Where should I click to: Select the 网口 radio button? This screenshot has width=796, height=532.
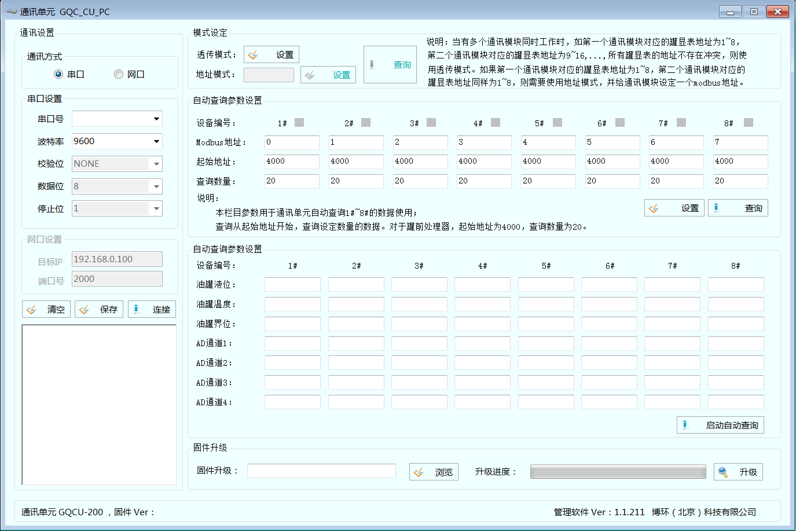[x=119, y=74]
